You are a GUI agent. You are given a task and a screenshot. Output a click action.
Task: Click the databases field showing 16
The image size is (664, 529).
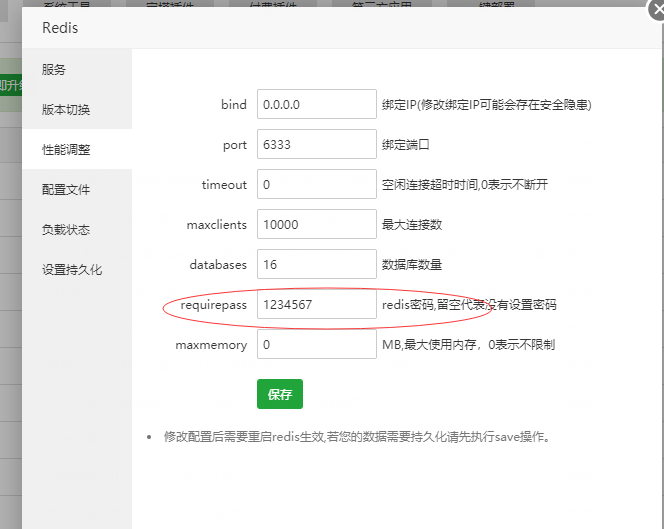[x=317, y=264]
